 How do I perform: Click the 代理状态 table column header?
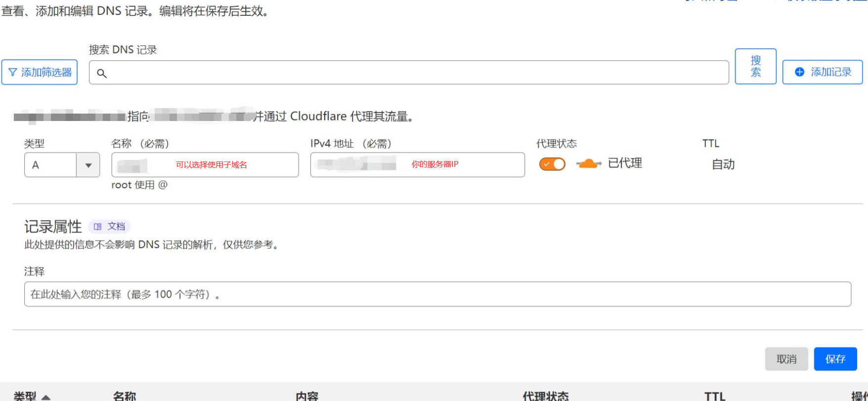pyautogui.click(x=545, y=396)
